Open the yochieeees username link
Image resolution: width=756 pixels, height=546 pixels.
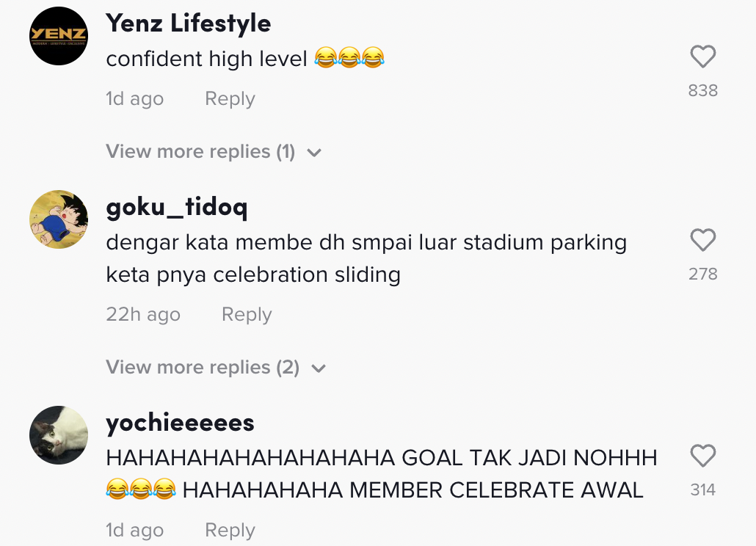pos(181,423)
